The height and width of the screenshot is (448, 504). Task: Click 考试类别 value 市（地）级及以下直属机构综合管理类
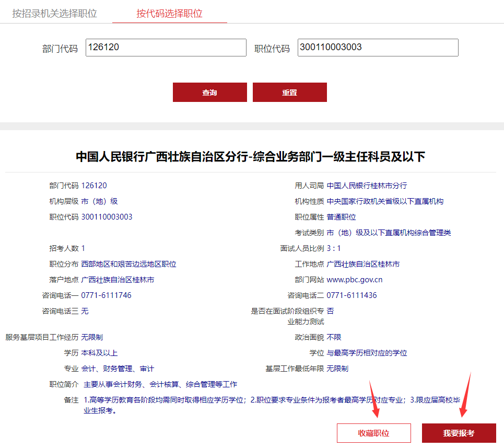click(x=389, y=233)
